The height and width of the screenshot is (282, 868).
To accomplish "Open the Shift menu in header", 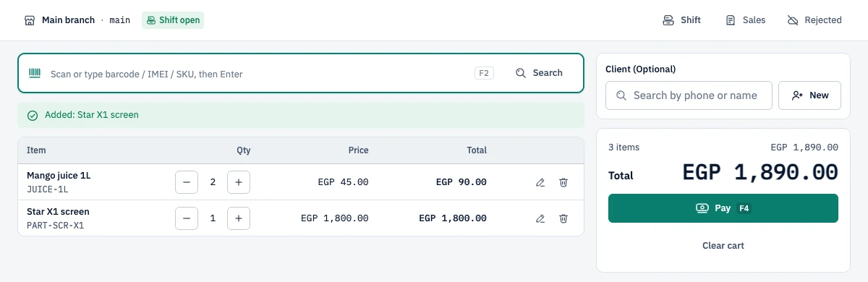I will click(682, 20).
